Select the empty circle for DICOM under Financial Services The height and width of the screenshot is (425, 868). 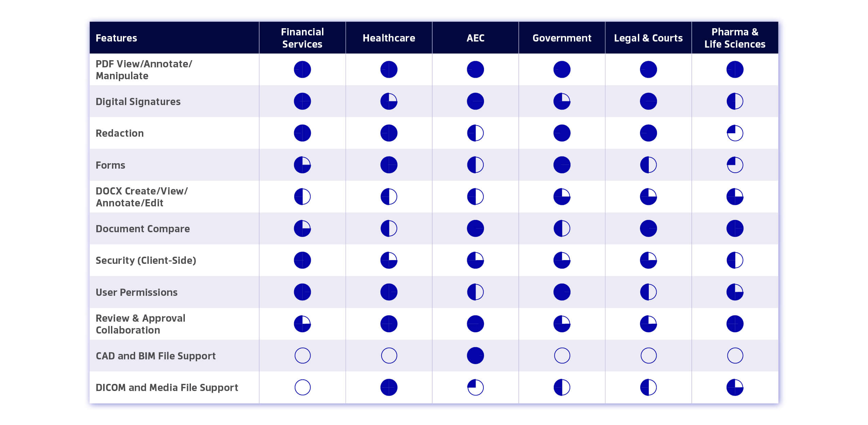tap(302, 387)
